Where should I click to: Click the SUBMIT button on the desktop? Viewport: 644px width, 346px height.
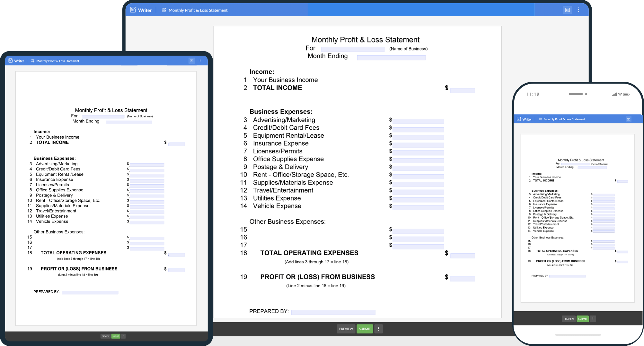pyautogui.click(x=365, y=329)
